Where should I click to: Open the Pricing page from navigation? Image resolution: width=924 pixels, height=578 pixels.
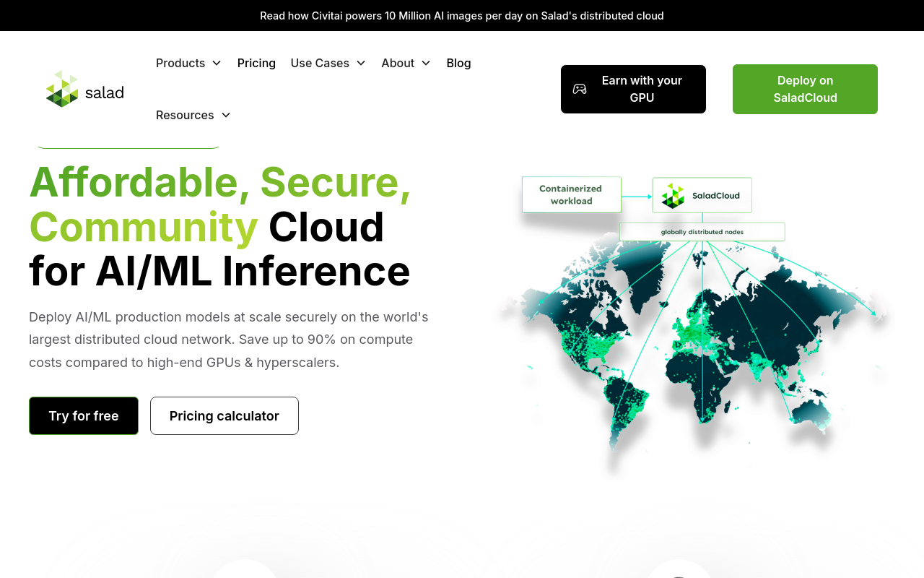coord(256,63)
